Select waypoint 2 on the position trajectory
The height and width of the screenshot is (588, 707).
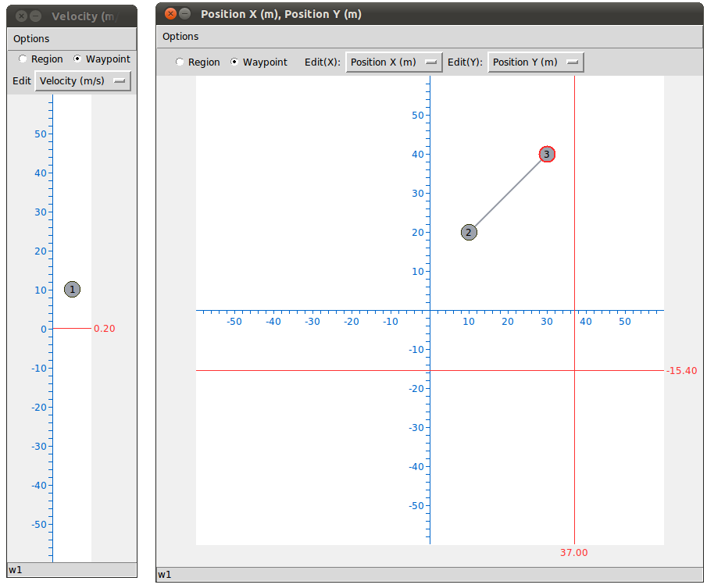tap(469, 232)
